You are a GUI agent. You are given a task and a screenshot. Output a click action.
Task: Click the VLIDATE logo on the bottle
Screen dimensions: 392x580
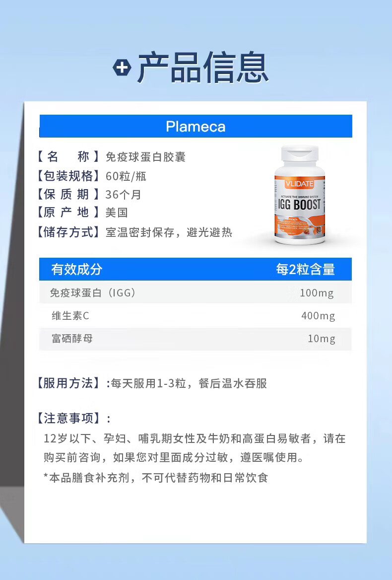point(299,184)
